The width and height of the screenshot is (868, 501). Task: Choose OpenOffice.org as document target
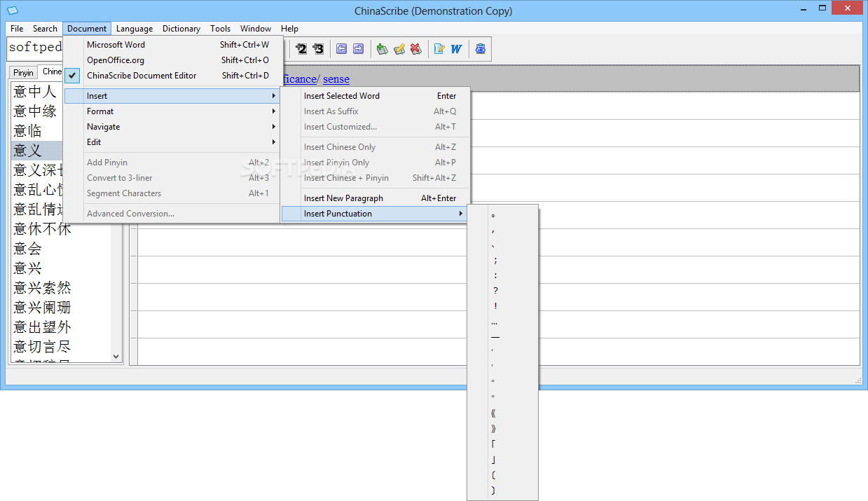coord(173,60)
